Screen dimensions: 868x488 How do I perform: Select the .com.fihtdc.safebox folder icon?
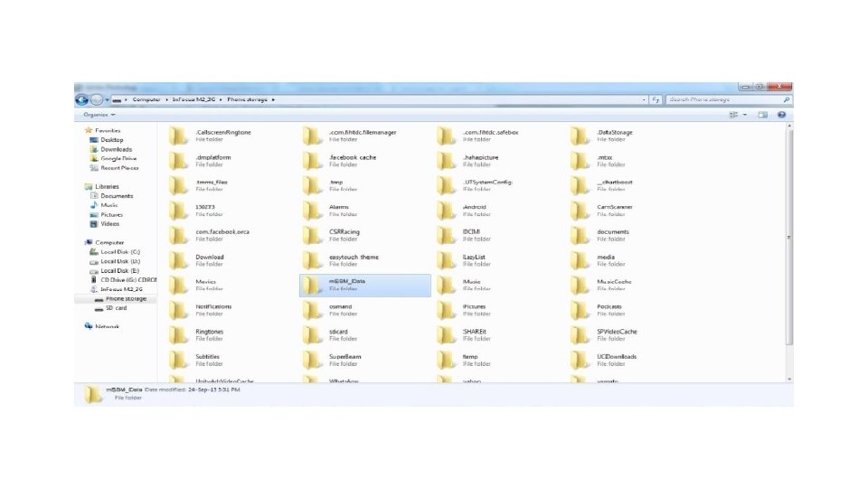coord(446,136)
